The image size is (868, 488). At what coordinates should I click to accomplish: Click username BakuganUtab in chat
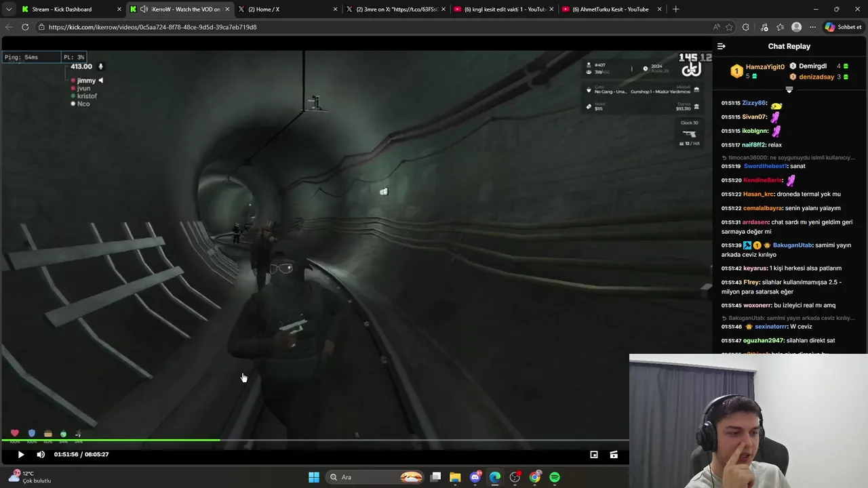(x=792, y=245)
